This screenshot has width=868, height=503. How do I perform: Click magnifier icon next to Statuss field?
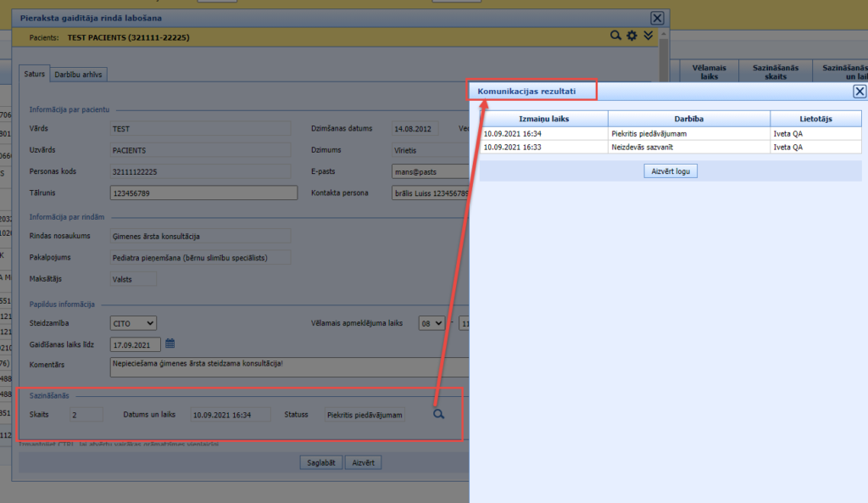[x=438, y=414]
